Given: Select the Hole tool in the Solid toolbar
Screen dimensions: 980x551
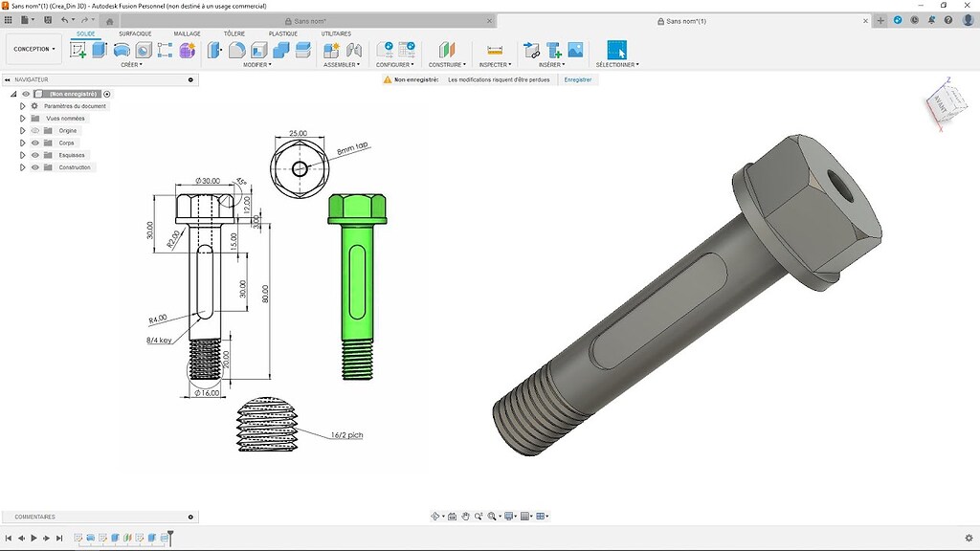Looking at the screenshot, I should tap(143, 50).
